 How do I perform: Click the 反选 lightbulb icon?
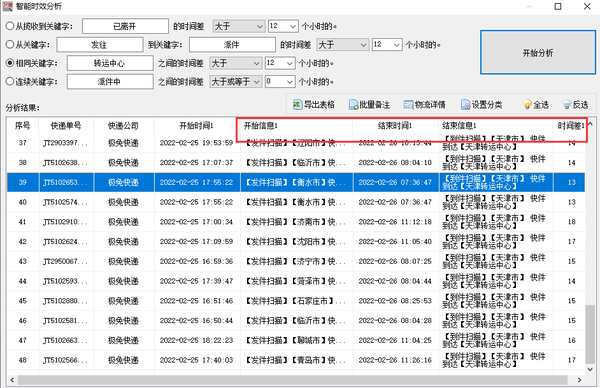[567, 104]
